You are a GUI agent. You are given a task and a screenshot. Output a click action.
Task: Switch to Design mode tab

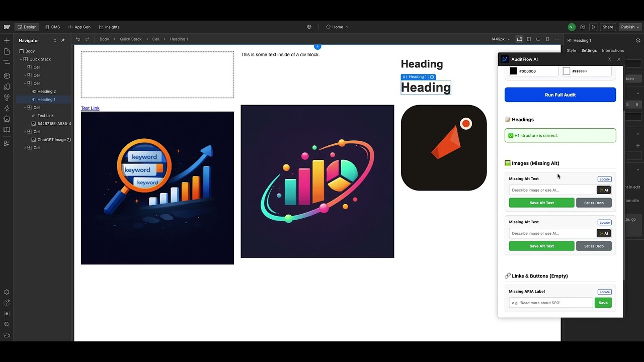click(27, 27)
